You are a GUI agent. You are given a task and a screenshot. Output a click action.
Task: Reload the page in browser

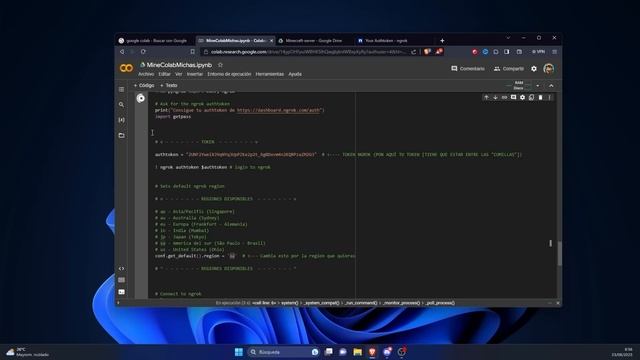(x=143, y=52)
